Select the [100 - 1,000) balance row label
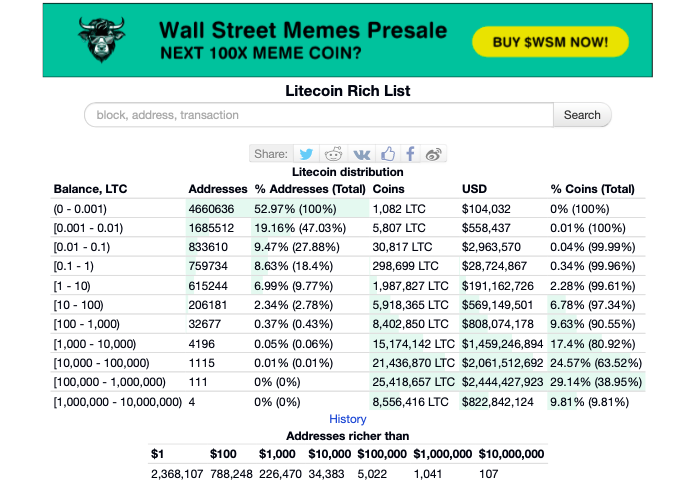 tap(86, 324)
